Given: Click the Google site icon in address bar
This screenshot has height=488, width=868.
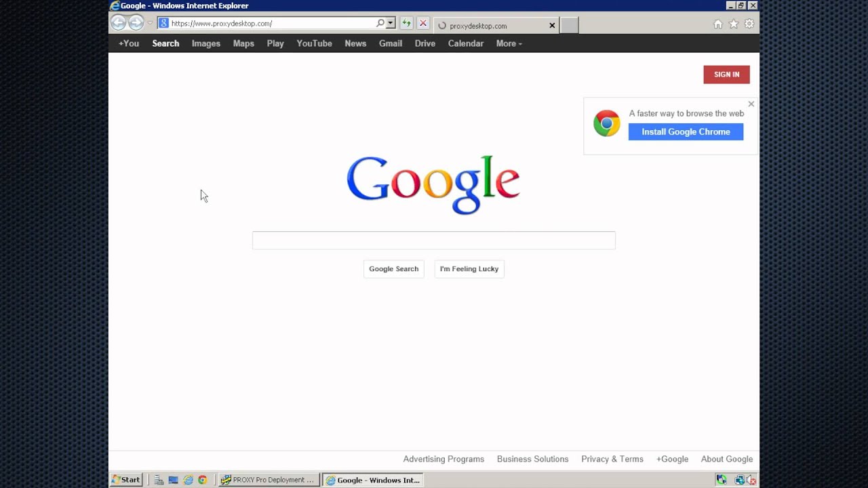Looking at the screenshot, I should 163,23.
